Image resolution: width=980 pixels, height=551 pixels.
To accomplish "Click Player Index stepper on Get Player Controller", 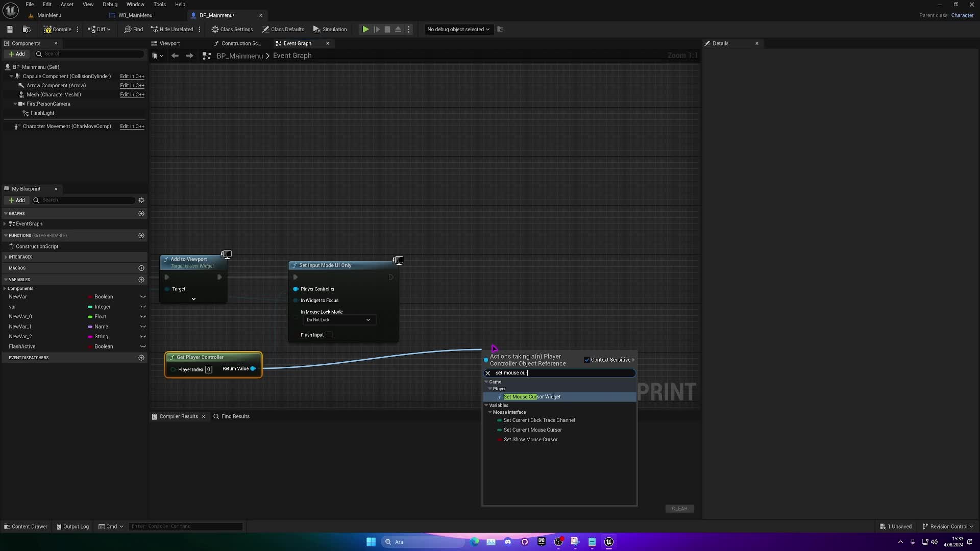I will click(209, 369).
